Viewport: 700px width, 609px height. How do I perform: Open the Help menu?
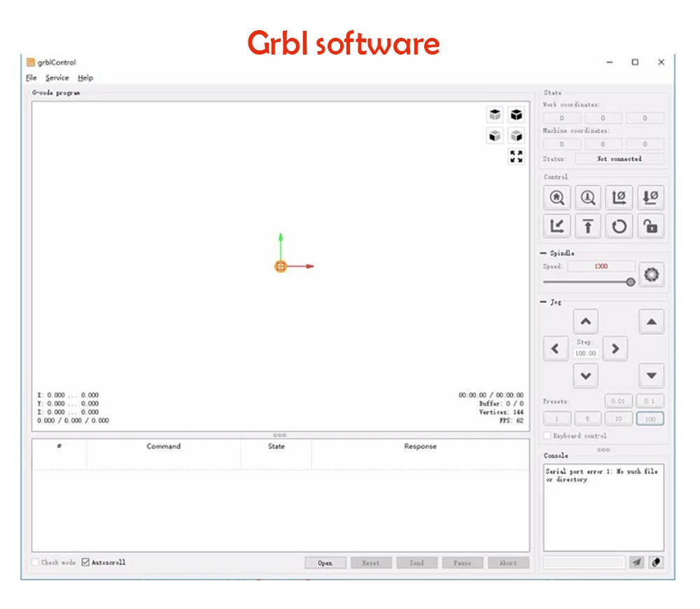click(85, 78)
